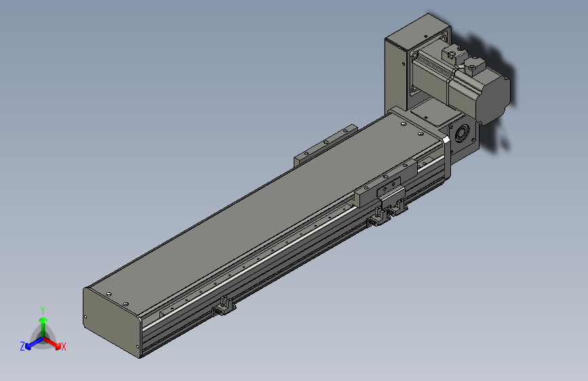Screen dimensions: 588x381
Task: Select the mounting plate on the far side
Action: 326,146
